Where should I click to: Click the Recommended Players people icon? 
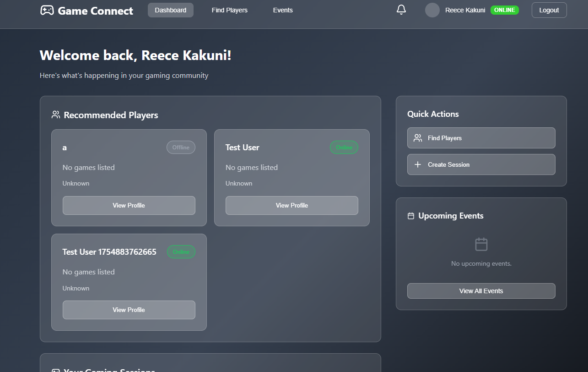pyautogui.click(x=56, y=115)
